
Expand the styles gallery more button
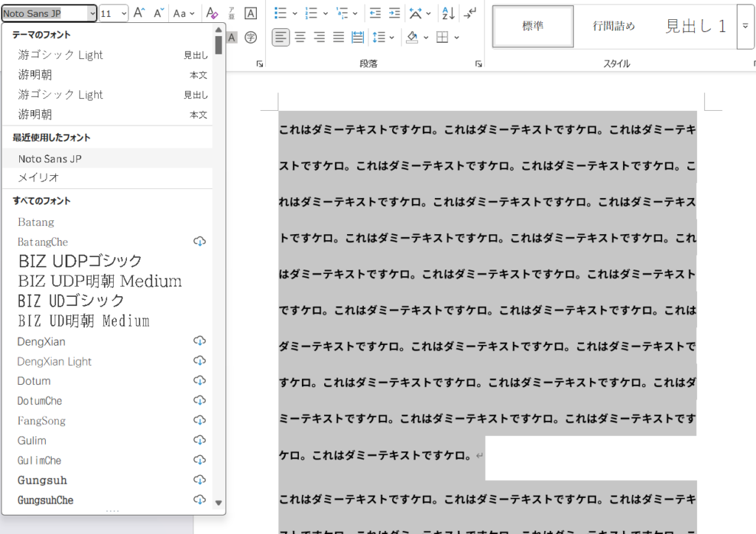745,27
